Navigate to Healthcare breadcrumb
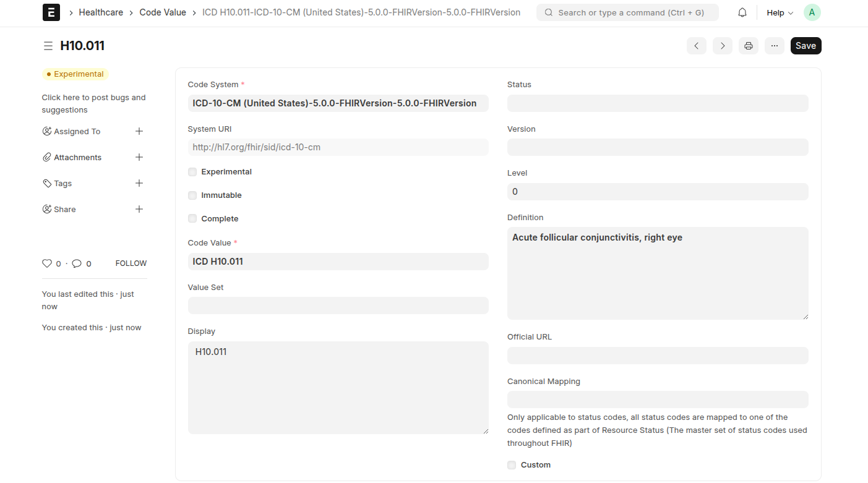868x483 pixels. pos(101,12)
